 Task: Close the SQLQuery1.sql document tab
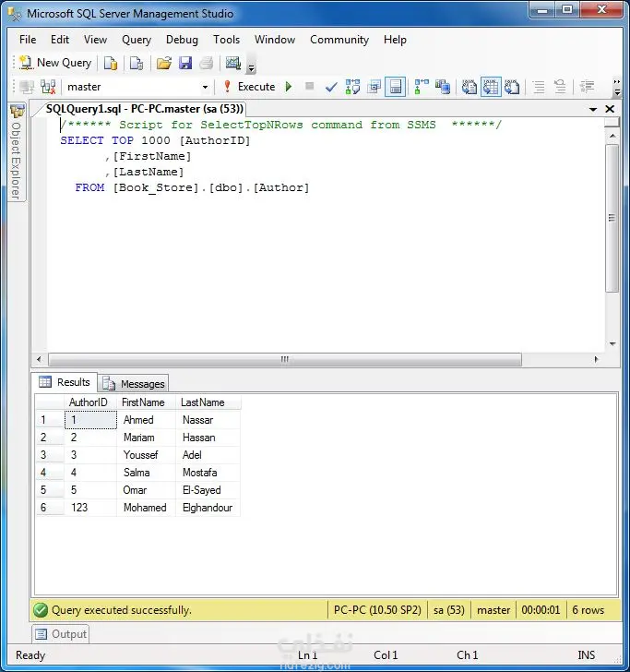pyautogui.click(x=610, y=109)
